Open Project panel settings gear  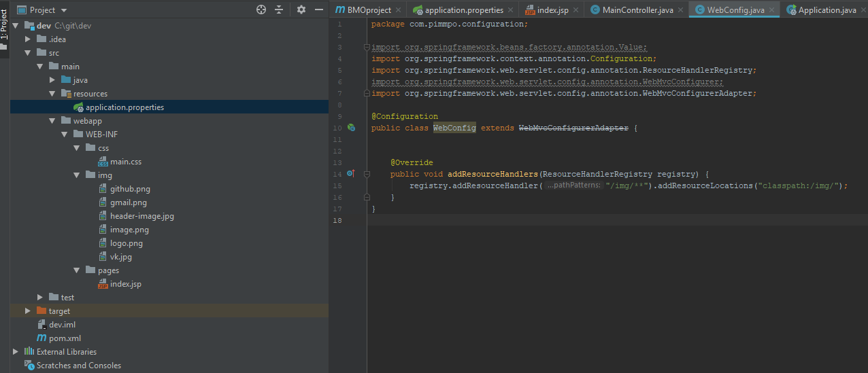(301, 10)
